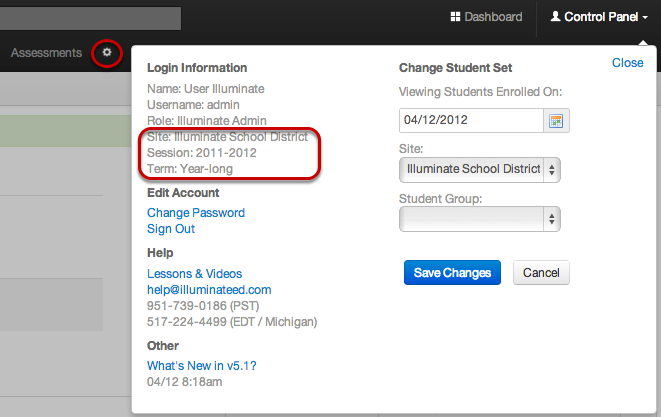Click the Control Panel user icon
Image resolution: width=661 pixels, height=417 pixels.
556,16
